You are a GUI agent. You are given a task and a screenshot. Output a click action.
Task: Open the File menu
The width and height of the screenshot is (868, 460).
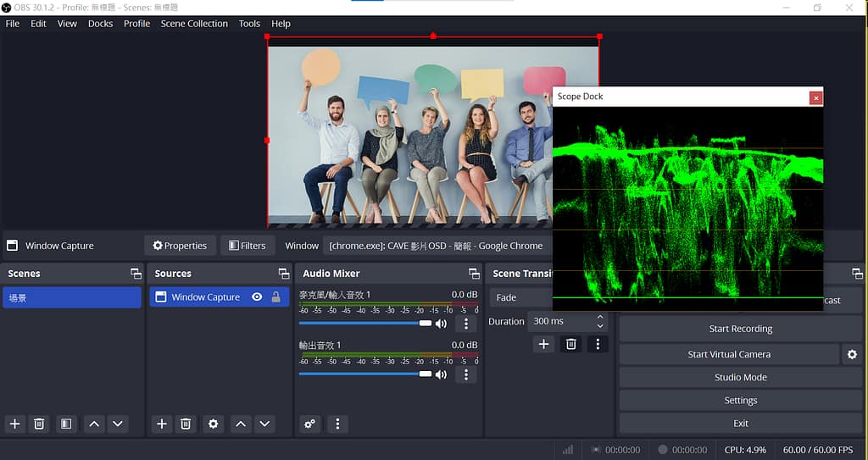(x=12, y=24)
